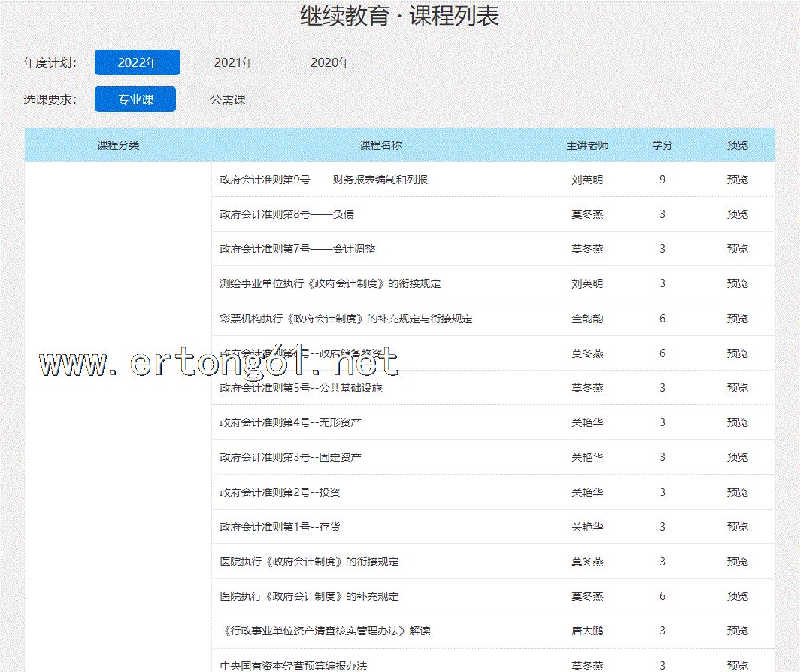Select the 2022年 annual plan tab
This screenshot has width=800, height=672.
point(138,62)
